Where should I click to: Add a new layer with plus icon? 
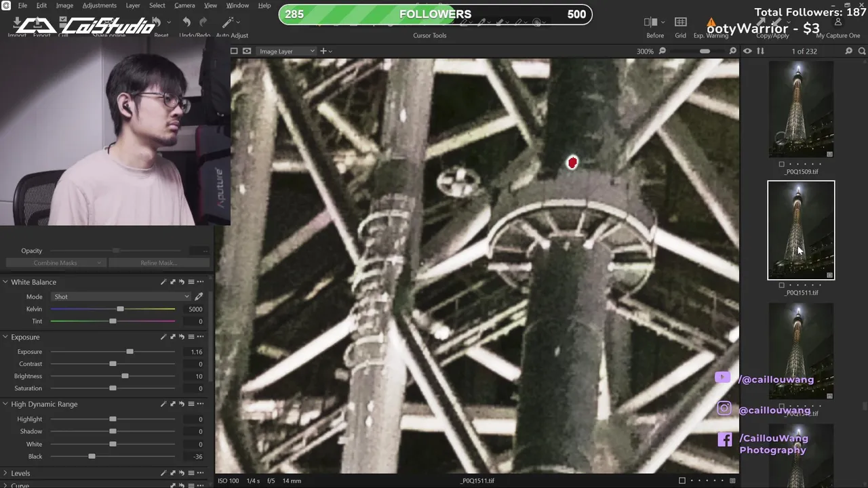coord(323,51)
